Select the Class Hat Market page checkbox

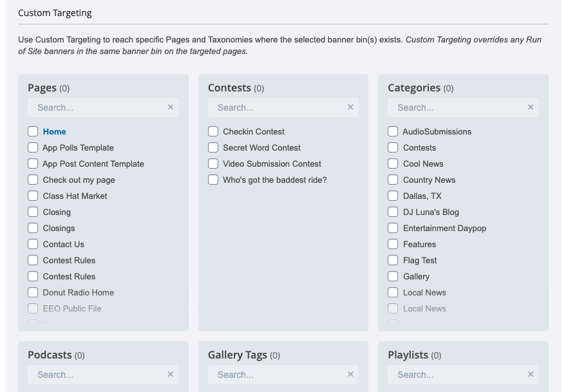pyautogui.click(x=33, y=196)
